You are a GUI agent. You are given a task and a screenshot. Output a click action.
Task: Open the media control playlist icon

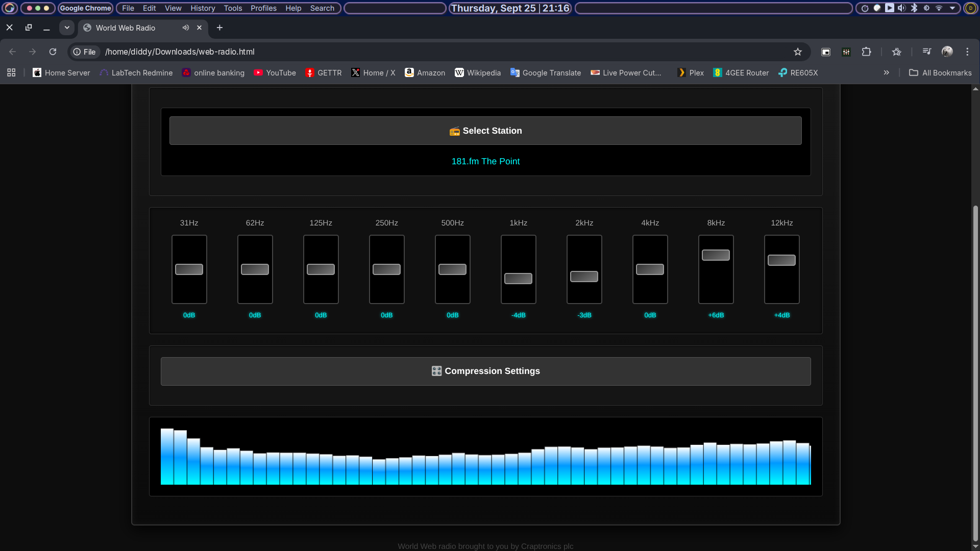(927, 52)
